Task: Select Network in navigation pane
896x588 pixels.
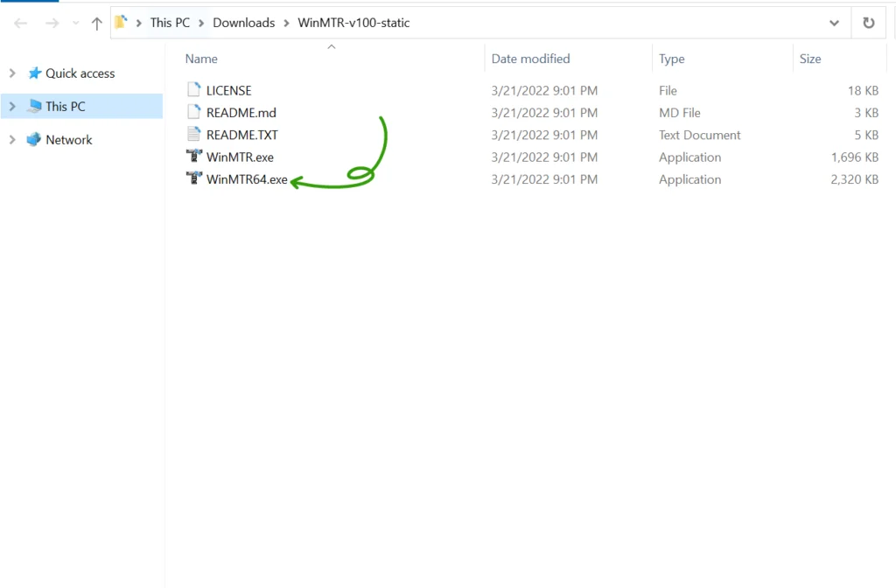Action: tap(68, 139)
